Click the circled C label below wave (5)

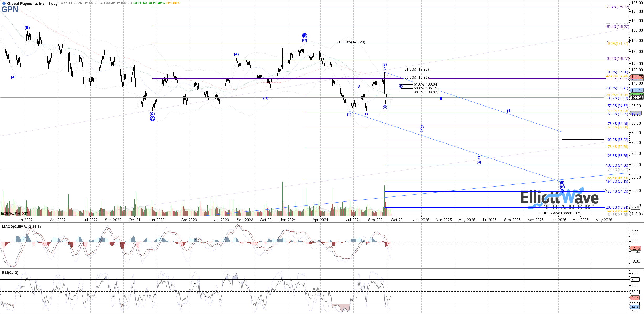pos(562,187)
